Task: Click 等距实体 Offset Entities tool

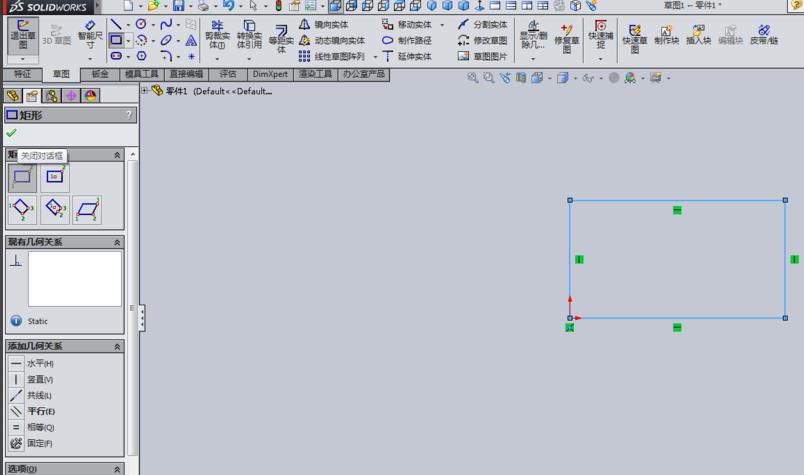Action: (x=281, y=38)
